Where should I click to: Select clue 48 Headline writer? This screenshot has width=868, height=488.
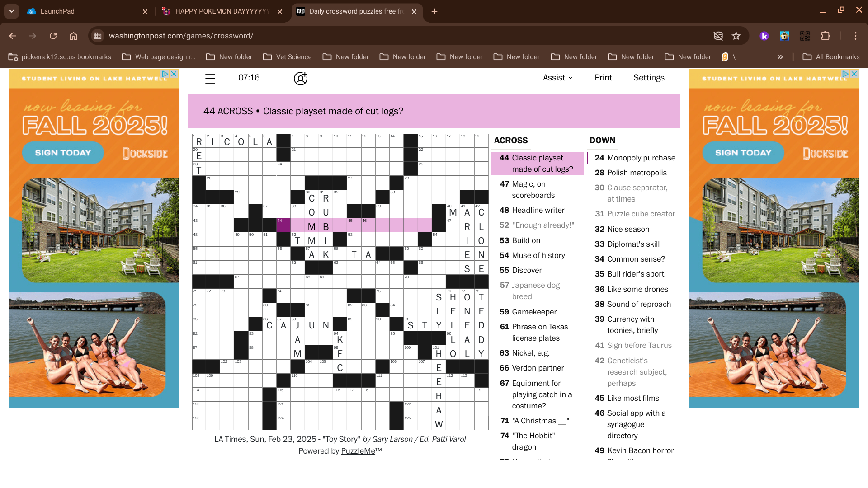[x=538, y=210]
